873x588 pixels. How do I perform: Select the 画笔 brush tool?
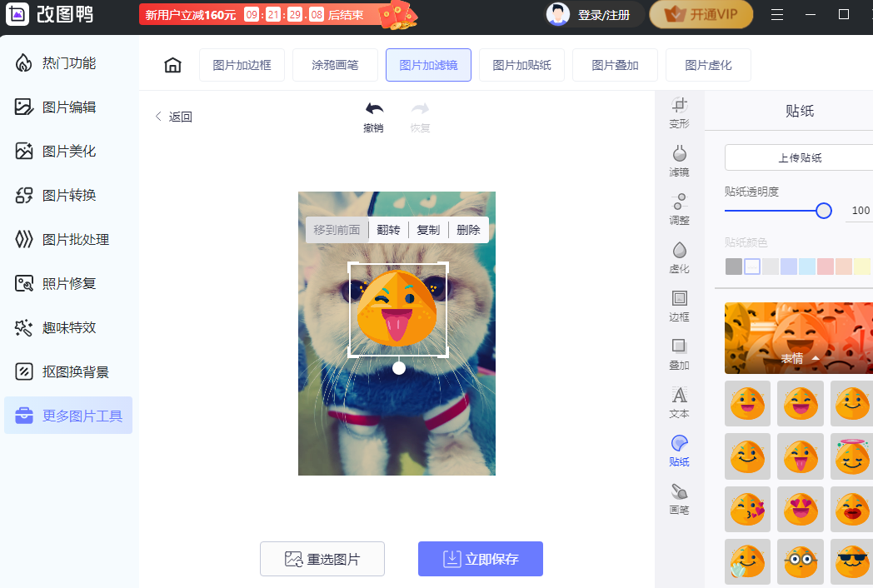click(x=679, y=498)
